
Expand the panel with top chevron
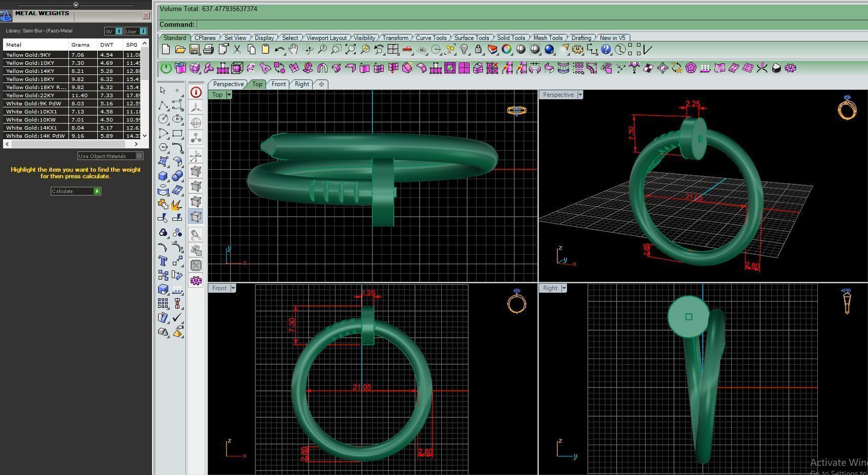coord(76,5)
